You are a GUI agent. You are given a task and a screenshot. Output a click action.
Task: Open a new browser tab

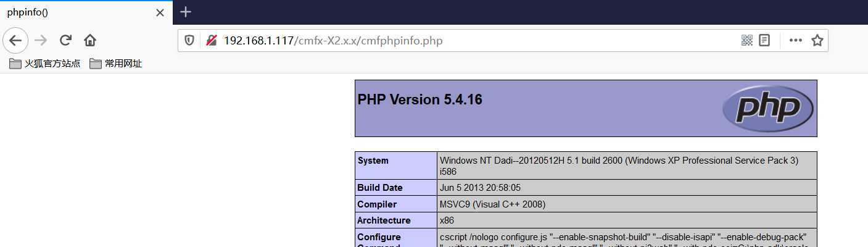pyautogui.click(x=186, y=12)
